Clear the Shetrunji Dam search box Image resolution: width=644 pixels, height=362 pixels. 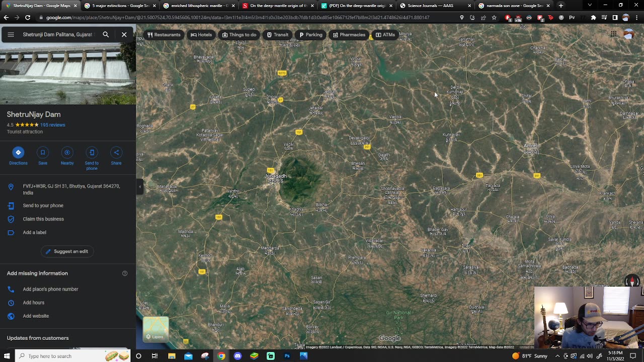click(124, 35)
